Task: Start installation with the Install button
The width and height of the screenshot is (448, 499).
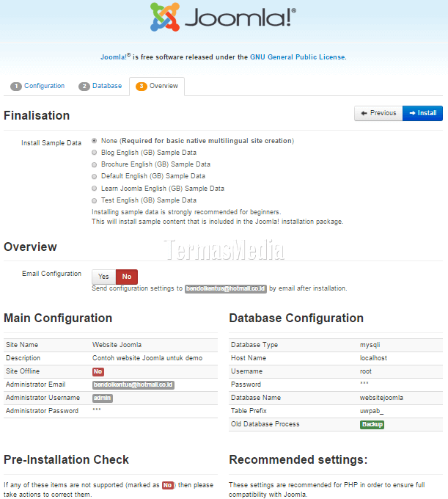Action: 422,113
